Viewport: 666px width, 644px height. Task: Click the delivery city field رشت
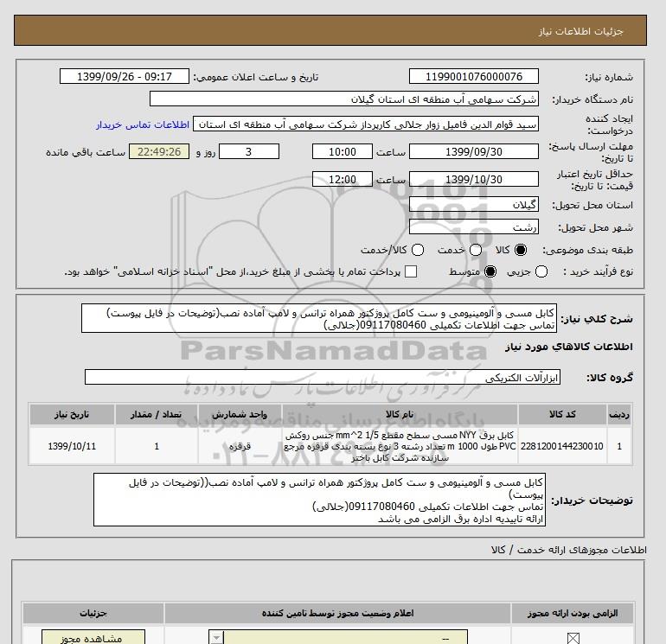[474, 227]
